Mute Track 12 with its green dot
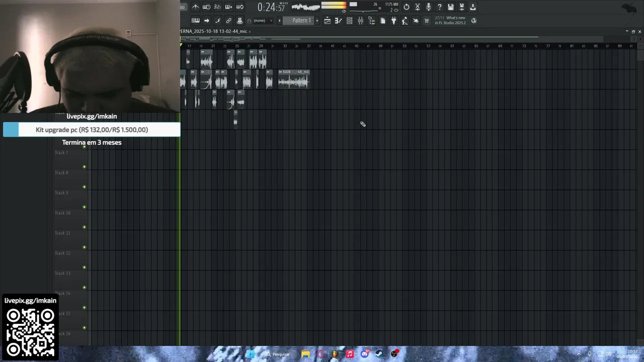Screen dimensions: 644x362 click(x=85, y=267)
